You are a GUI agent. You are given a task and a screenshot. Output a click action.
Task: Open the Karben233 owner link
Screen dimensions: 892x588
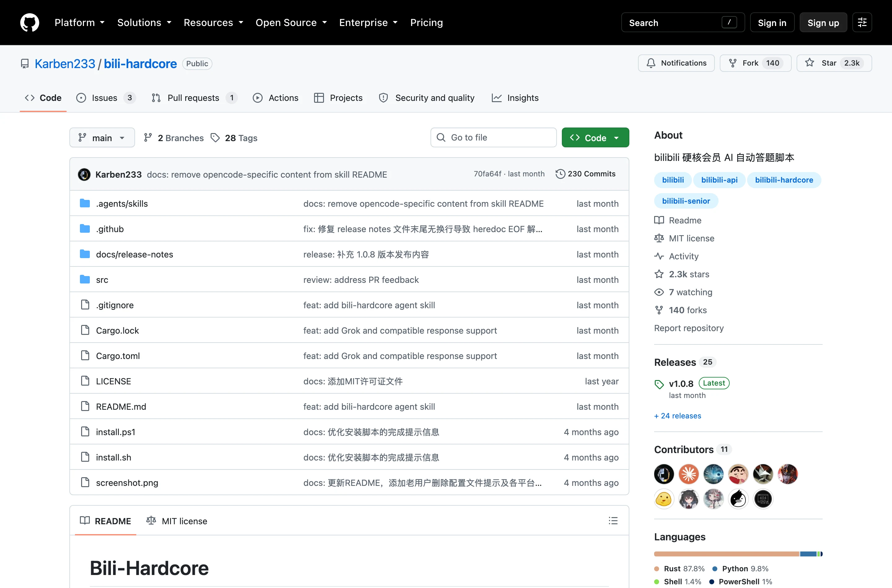point(65,64)
